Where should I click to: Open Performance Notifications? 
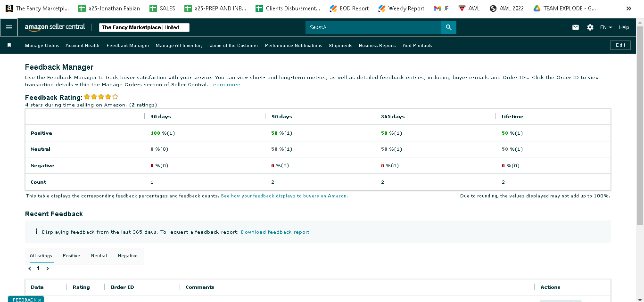click(294, 46)
